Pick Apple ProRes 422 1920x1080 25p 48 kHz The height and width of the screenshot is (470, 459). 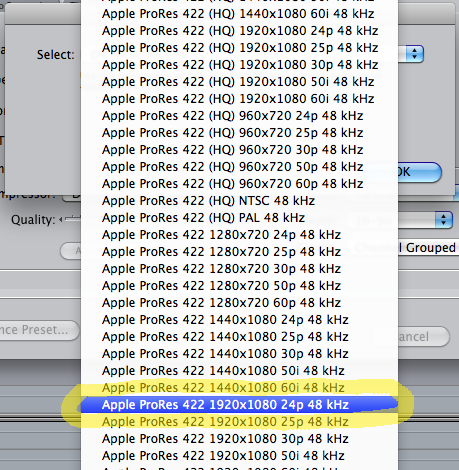pyautogui.click(x=239, y=422)
